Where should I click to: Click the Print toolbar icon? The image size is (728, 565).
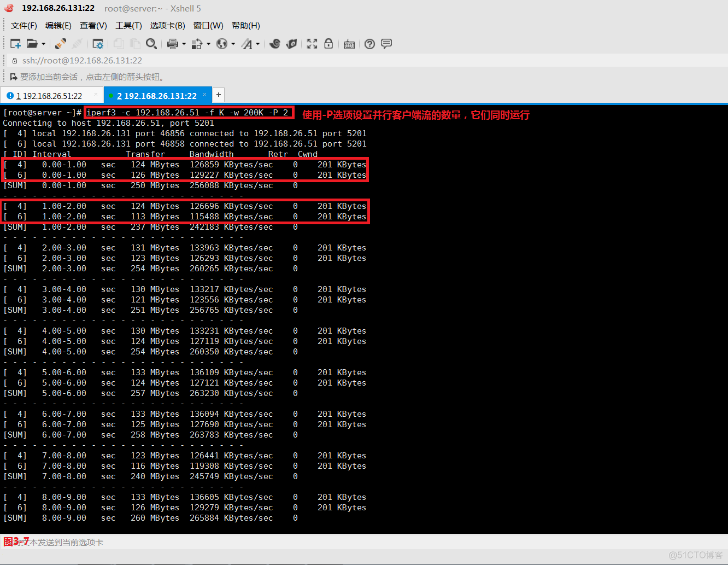click(x=173, y=44)
